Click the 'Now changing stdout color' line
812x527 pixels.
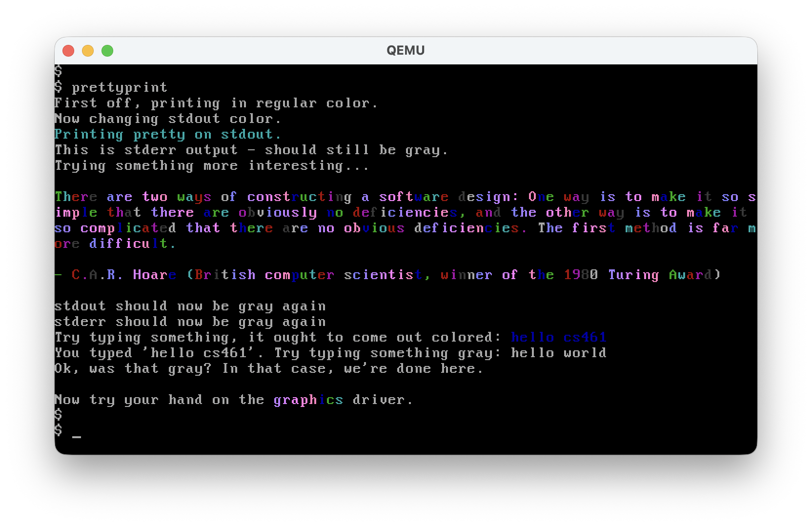point(167,118)
